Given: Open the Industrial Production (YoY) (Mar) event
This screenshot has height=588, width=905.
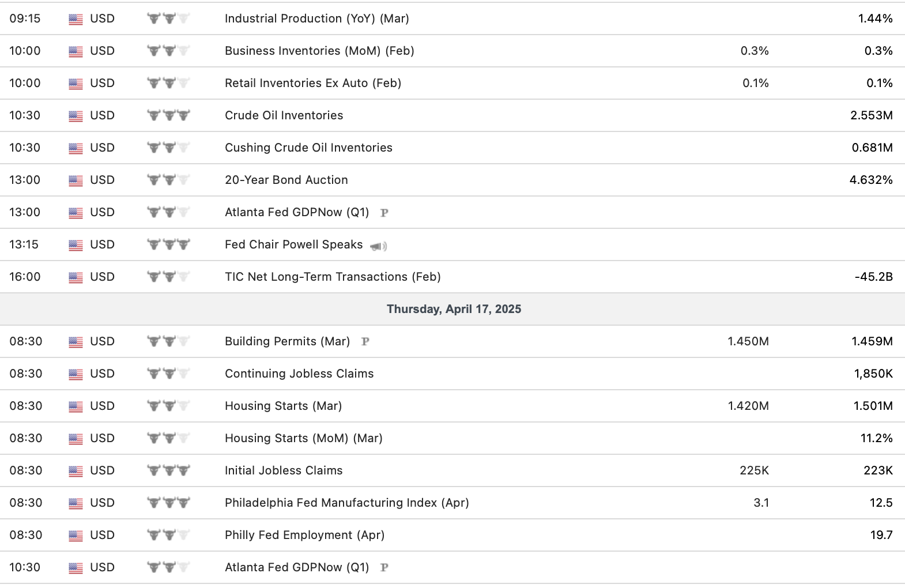Looking at the screenshot, I should (x=316, y=18).
